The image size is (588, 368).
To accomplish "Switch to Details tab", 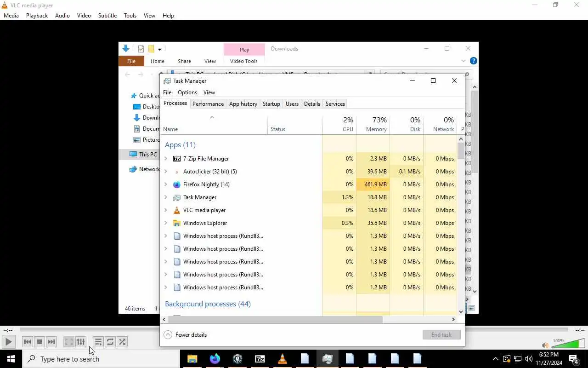I will (312, 104).
